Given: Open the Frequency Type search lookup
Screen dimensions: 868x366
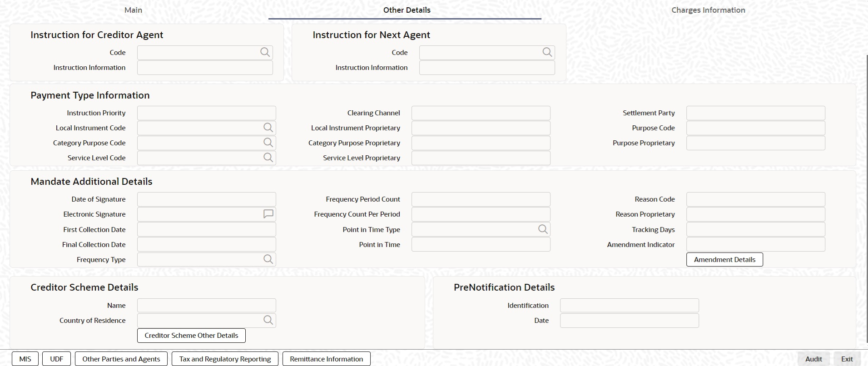Looking at the screenshot, I should [268, 259].
